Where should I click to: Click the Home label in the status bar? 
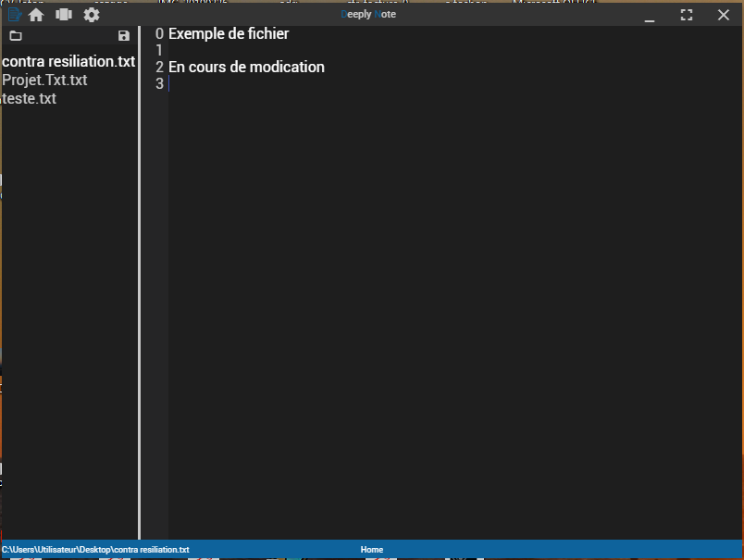click(371, 550)
